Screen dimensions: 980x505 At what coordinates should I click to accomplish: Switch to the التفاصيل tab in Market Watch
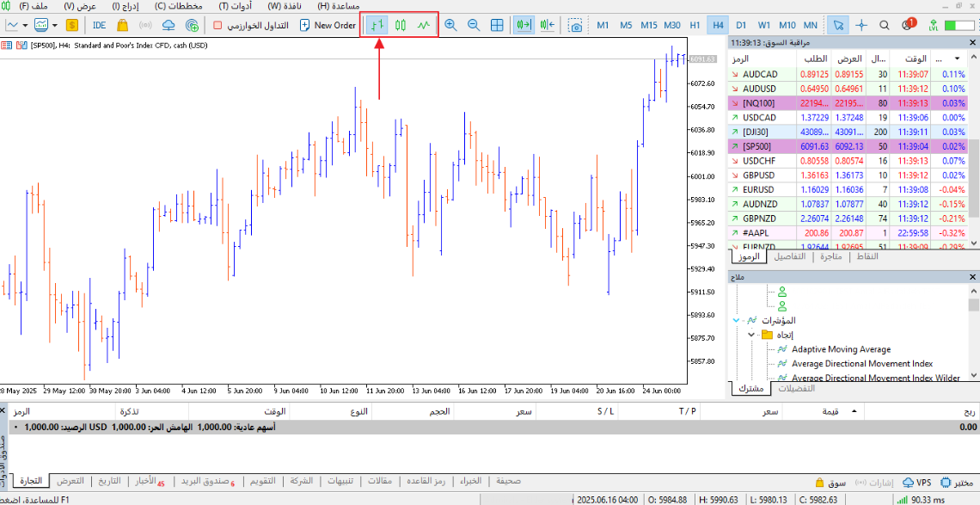[x=788, y=256]
